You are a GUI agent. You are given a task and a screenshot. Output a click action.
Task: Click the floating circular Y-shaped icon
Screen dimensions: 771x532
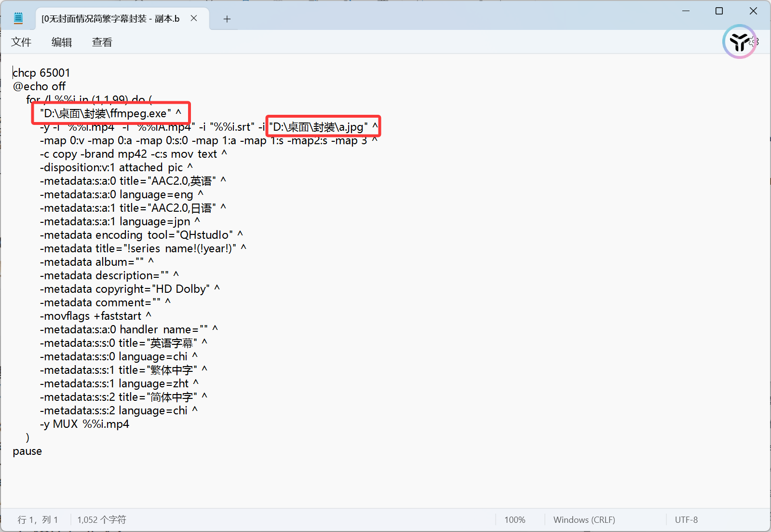(x=738, y=42)
